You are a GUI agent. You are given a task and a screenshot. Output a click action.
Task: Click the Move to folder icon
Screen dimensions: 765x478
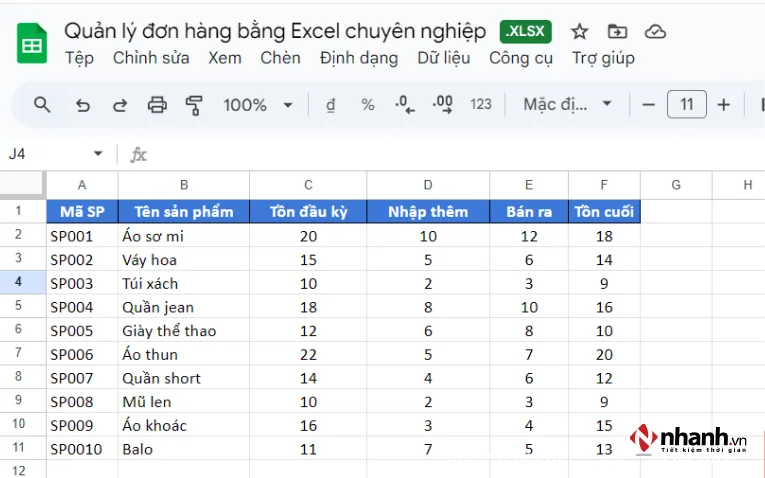pos(618,32)
